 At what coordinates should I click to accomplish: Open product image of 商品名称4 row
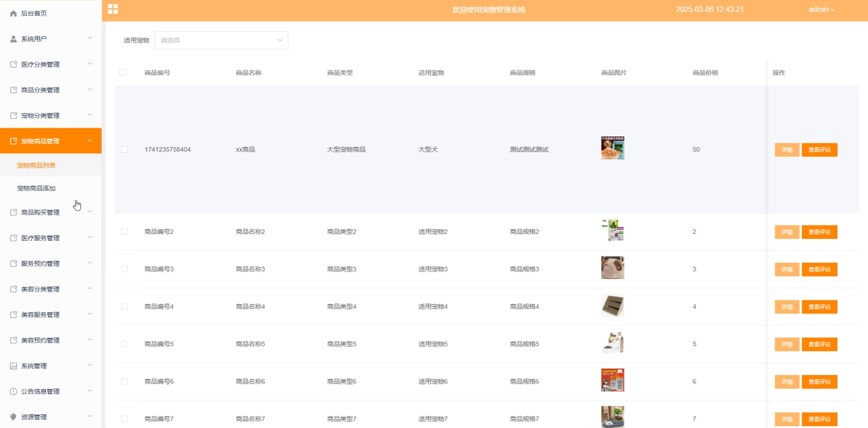point(612,305)
